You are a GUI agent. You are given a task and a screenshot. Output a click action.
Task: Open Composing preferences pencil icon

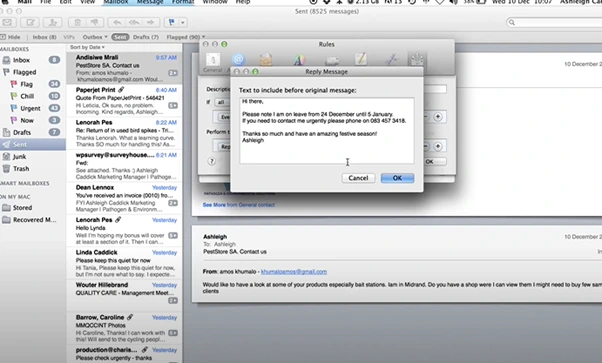(361, 60)
